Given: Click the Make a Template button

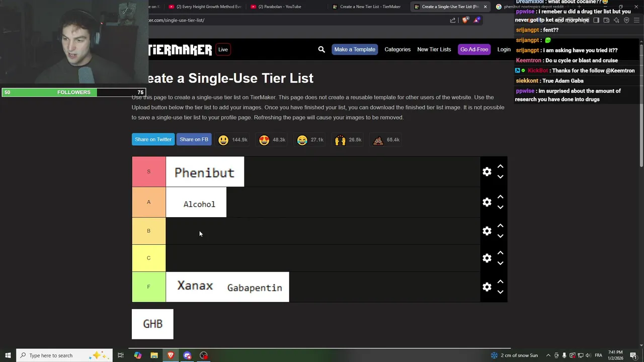Looking at the screenshot, I should (x=355, y=49).
